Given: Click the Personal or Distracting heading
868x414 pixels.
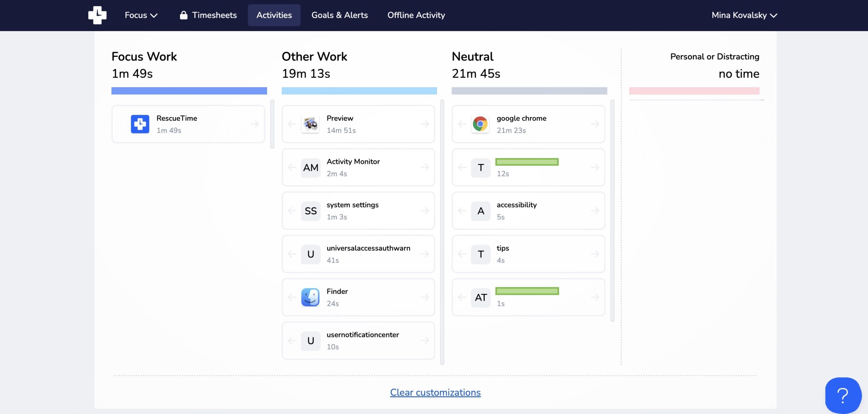Looking at the screenshot, I should [x=714, y=56].
